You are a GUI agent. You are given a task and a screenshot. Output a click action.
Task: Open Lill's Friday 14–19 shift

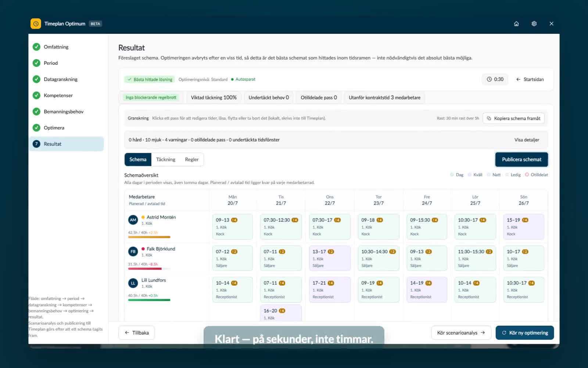(427, 290)
